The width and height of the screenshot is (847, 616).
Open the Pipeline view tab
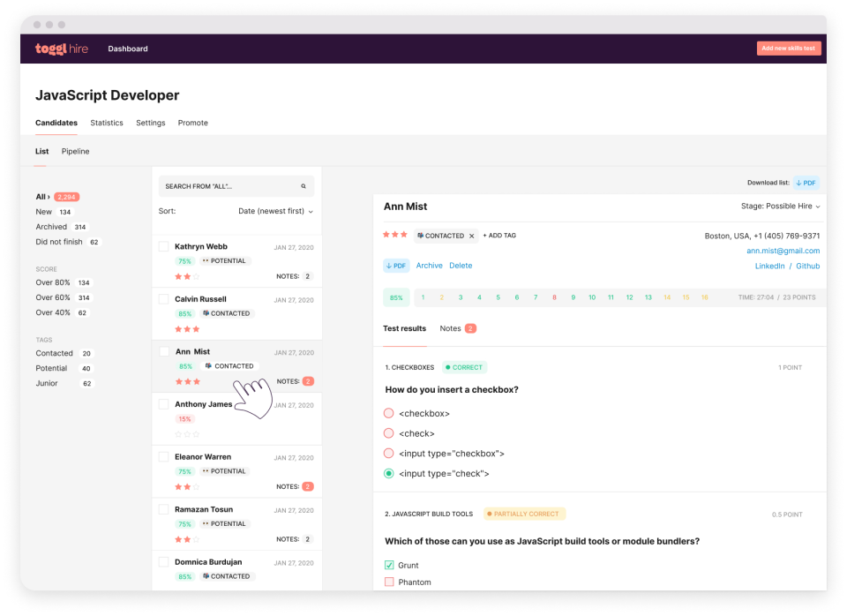tap(75, 151)
